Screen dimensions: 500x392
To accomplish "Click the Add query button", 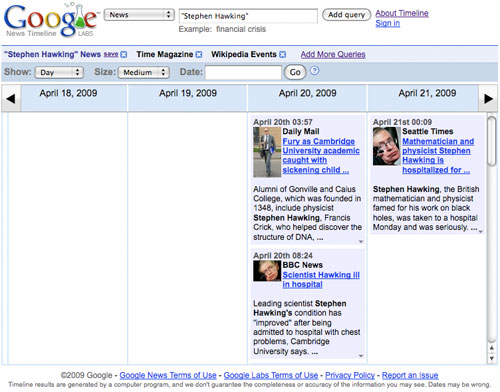I will point(346,15).
